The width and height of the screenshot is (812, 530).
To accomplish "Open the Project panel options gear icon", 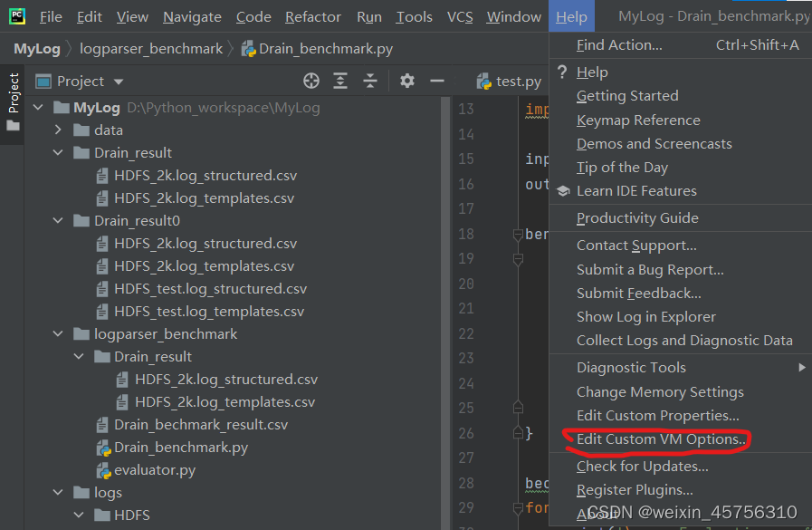I will [407, 81].
